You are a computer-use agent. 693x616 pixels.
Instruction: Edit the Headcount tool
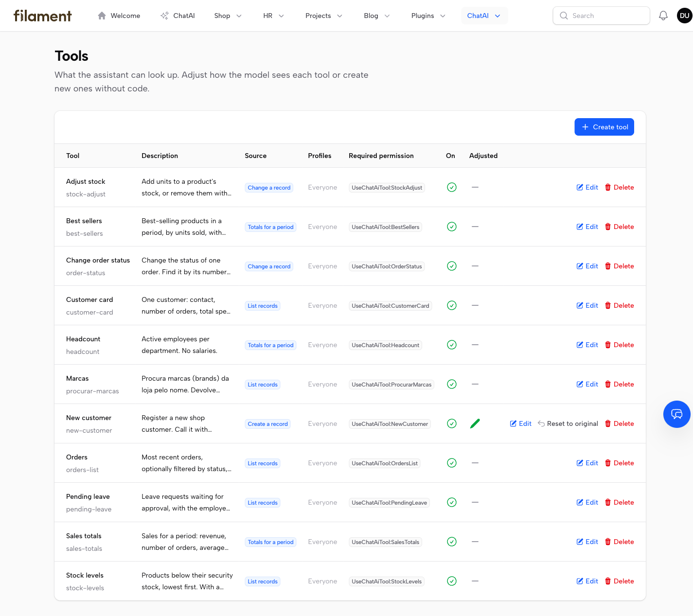[587, 345]
